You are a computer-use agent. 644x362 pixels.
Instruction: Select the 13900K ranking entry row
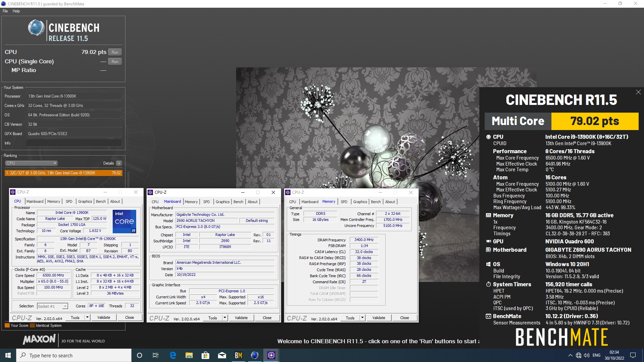(63, 173)
